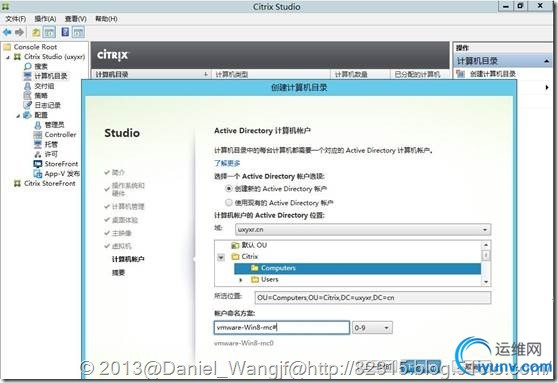Click the Help toolbar icon
The height and width of the screenshot is (383, 558).
[65, 32]
